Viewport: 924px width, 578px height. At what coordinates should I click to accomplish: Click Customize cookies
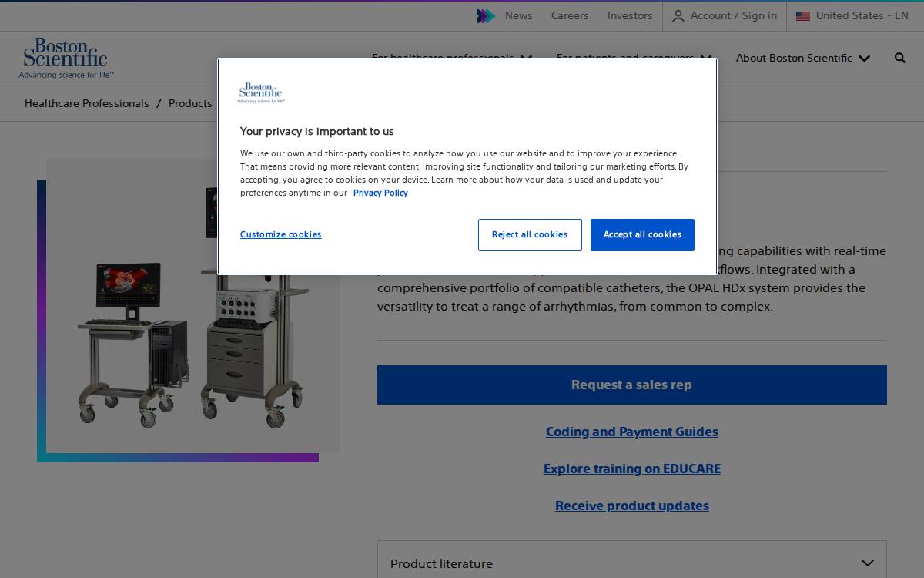point(280,234)
